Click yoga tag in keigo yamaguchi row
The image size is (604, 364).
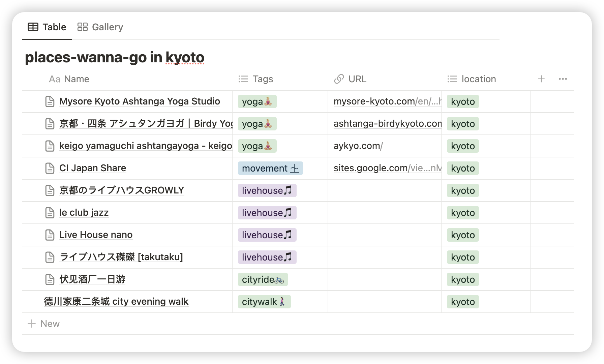click(x=257, y=146)
